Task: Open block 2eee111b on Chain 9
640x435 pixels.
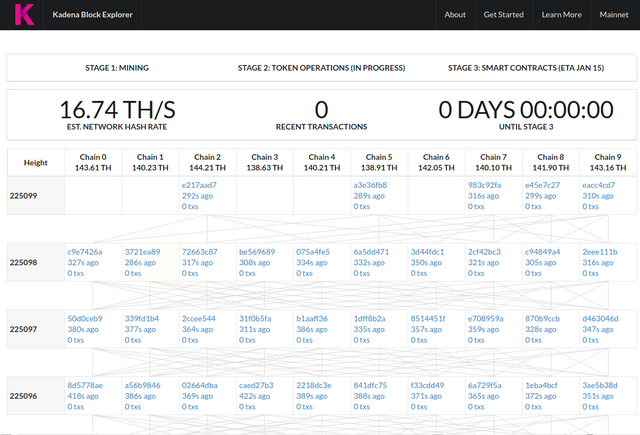Action: pyautogui.click(x=600, y=252)
